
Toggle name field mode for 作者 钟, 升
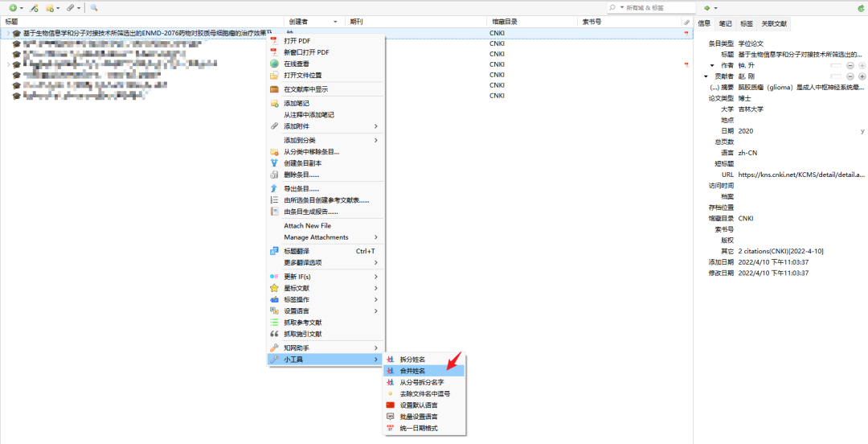[836, 65]
